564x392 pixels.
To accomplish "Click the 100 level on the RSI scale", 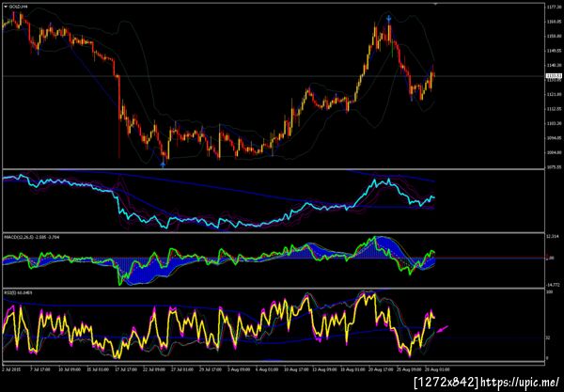I will pos(549,292).
